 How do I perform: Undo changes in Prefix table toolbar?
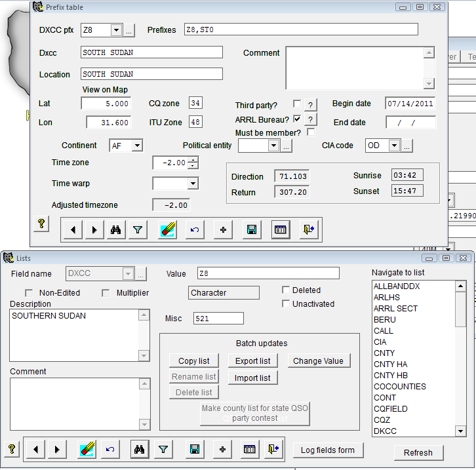[195, 229]
